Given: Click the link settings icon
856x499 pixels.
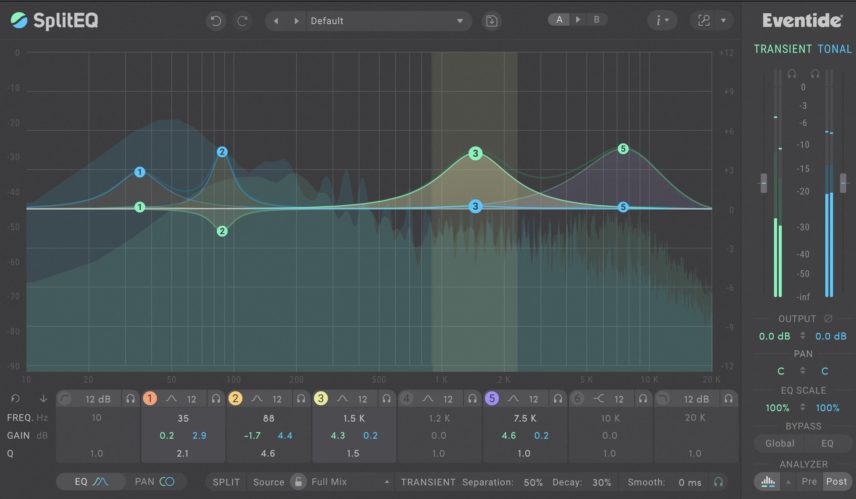Looking at the screenshot, I should (704, 21).
